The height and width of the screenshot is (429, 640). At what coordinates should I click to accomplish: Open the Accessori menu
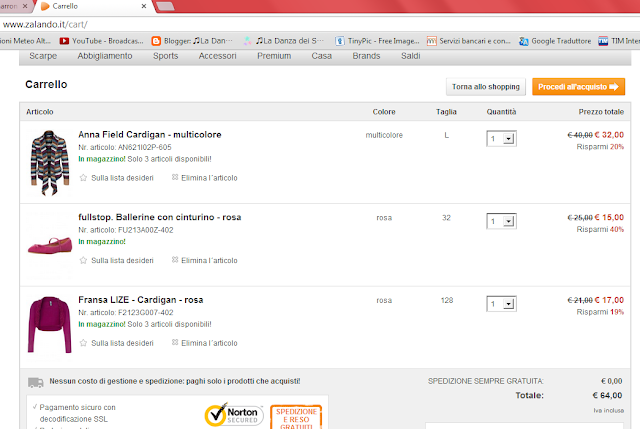click(218, 56)
